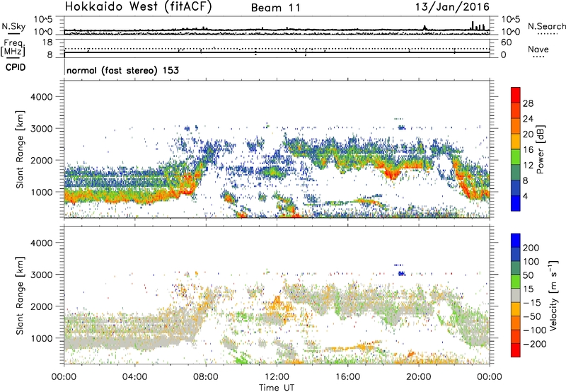Click 'Slant Range [km]' label of power panel
Screen dimensions: 566x392
coord(20,149)
